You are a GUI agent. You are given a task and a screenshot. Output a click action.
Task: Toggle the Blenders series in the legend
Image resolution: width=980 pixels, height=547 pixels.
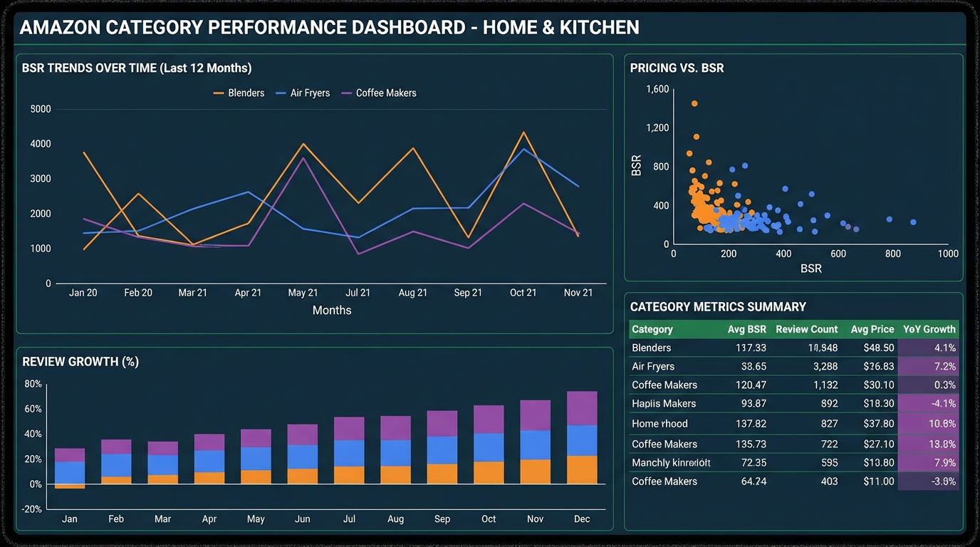246,93
